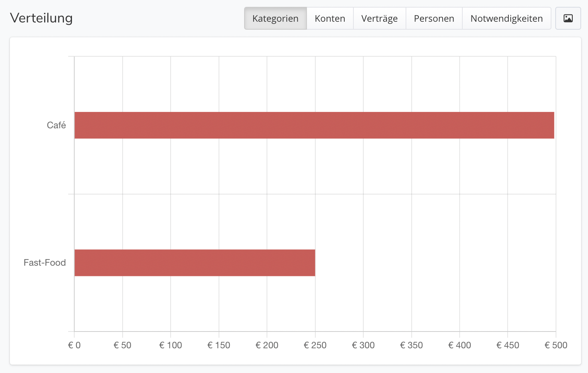Click the € 400 axis tick label

pos(460,345)
